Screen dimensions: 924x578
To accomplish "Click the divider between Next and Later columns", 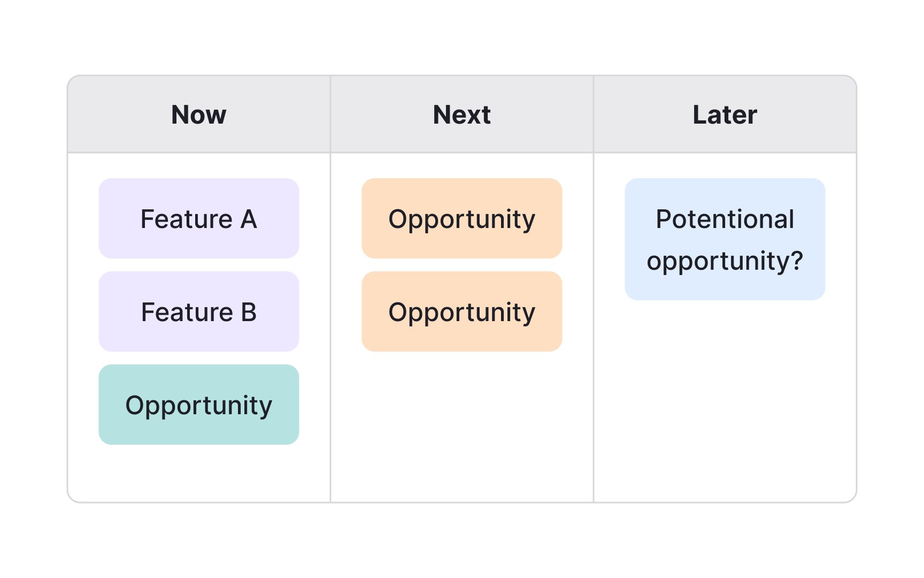I will [594, 326].
